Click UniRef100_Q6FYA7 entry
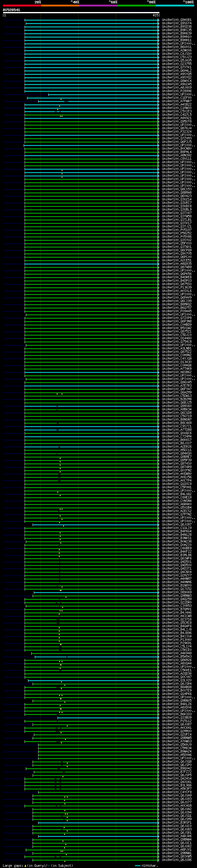 click(176, 389)
